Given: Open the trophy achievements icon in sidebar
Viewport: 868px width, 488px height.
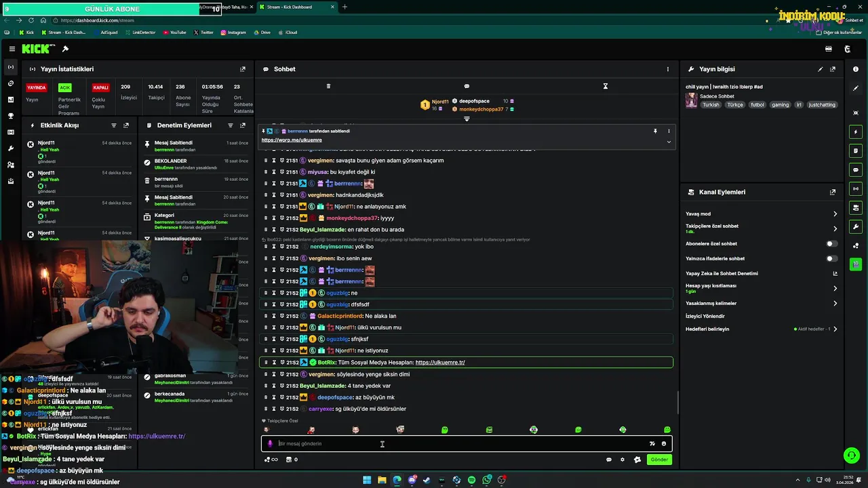Looking at the screenshot, I should [10, 116].
